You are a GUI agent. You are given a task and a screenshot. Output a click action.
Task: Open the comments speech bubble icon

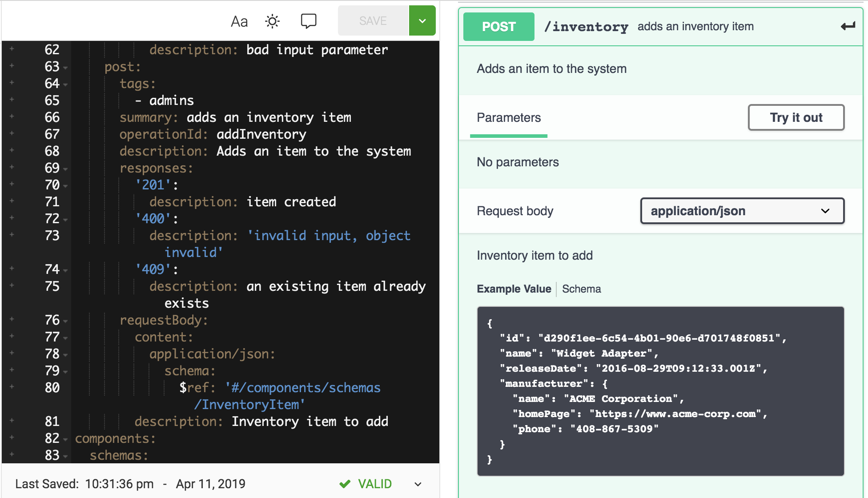(x=308, y=21)
